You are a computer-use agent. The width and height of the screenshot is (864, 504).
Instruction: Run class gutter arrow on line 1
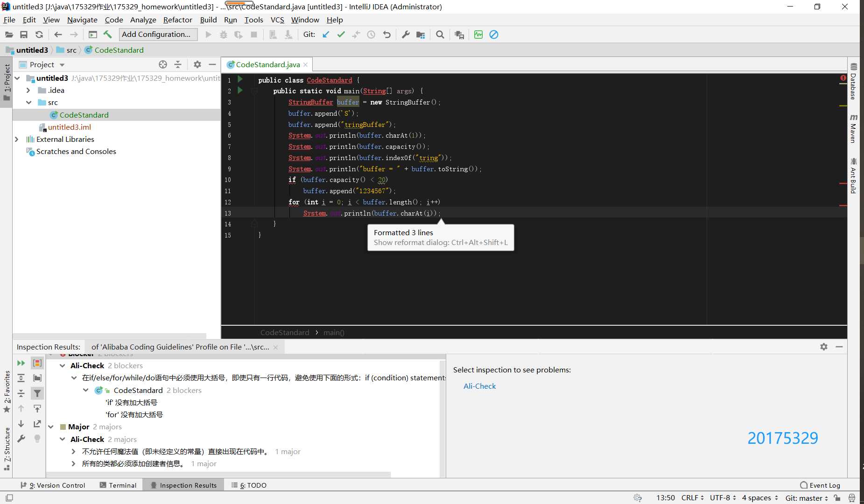pyautogui.click(x=240, y=79)
